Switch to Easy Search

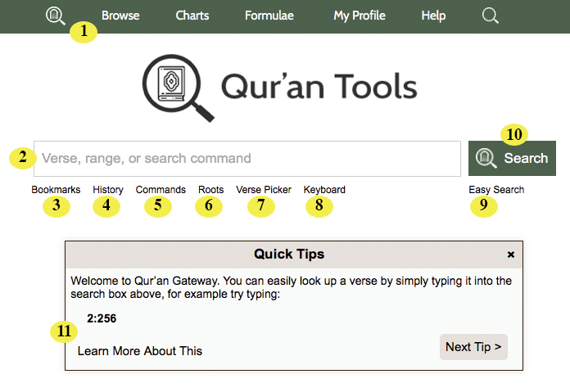tap(496, 190)
